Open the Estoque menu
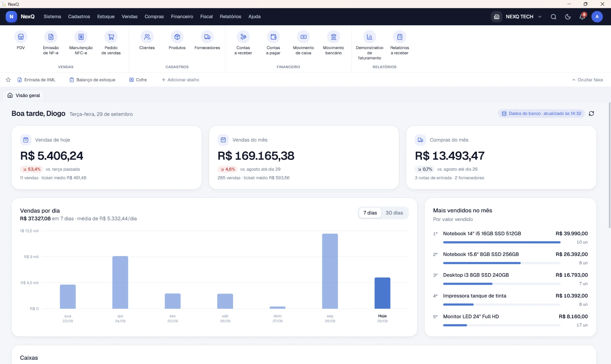This screenshot has height=364, width=611. [x=106, y=17]
